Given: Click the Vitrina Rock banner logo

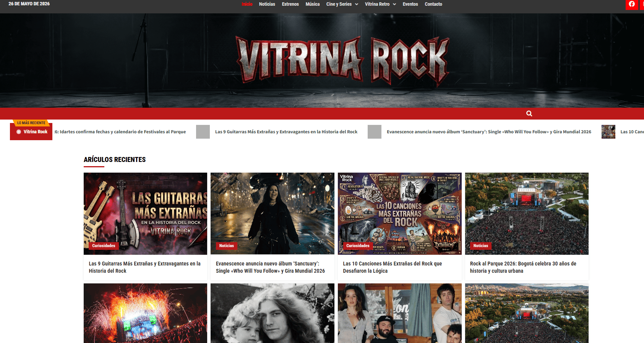Looking at the screenshot, I should 342,61.
